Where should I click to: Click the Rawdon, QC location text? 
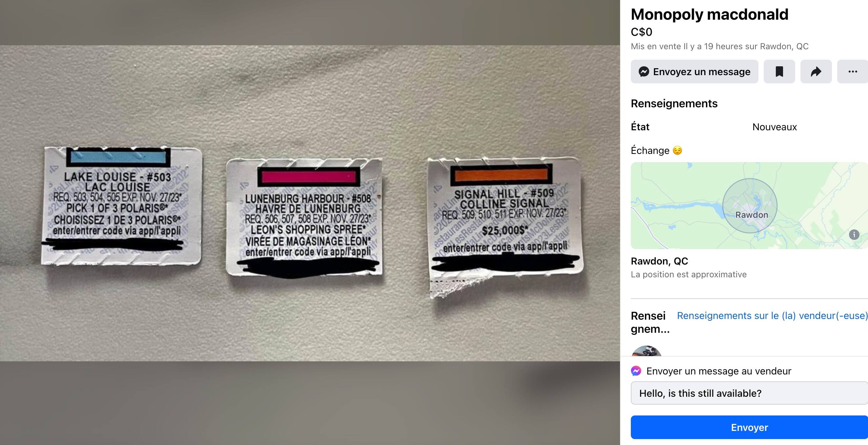pyautogui.click(x=659, y=261)
